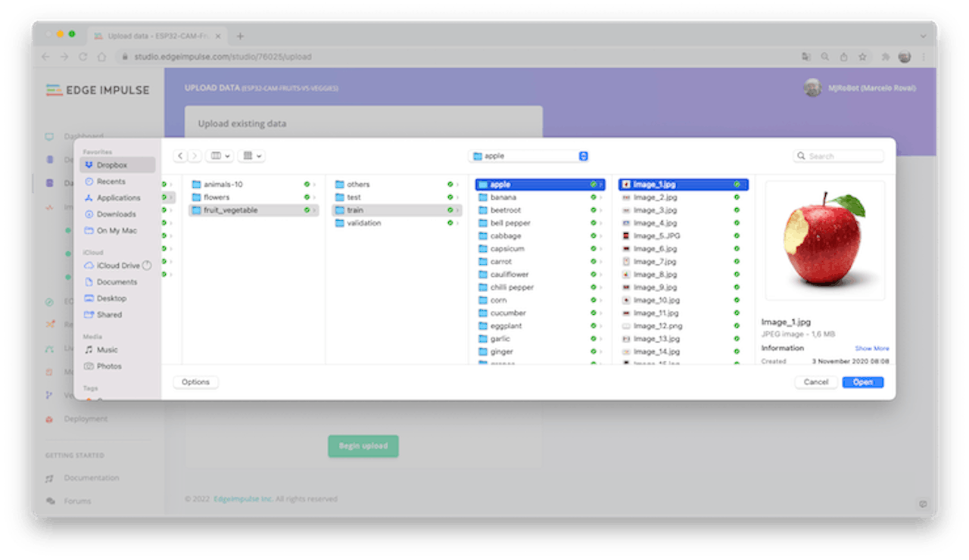This screenshot has width=969, height=560.
Task: Select the corn folder
Action: point(540,300)
